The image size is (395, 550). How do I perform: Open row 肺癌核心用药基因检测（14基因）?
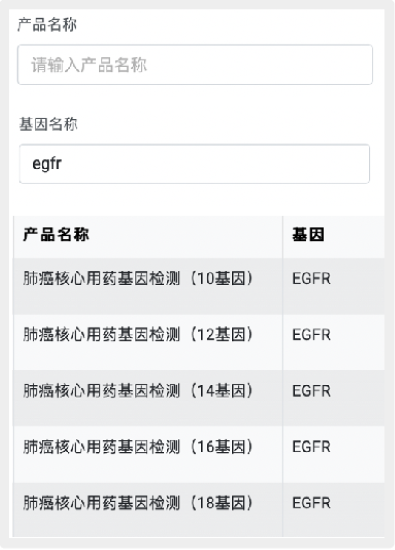(199, 398)
